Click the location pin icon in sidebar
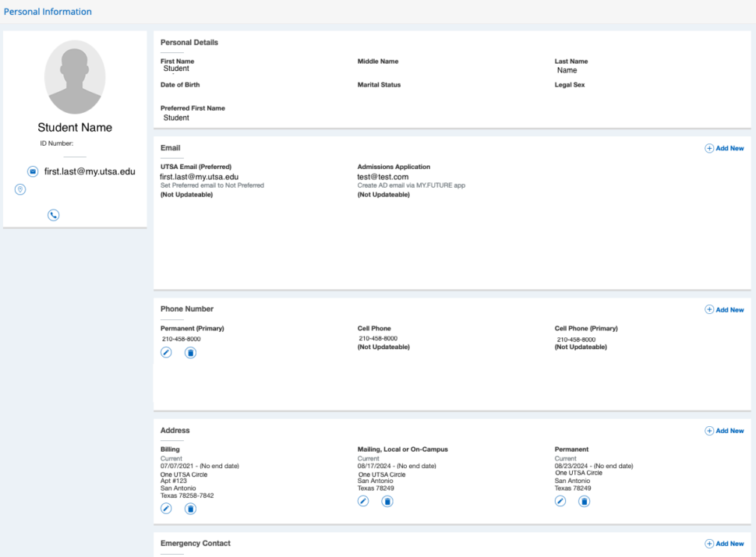The width and height of the screenshot is (756, 557). (20, 190)
